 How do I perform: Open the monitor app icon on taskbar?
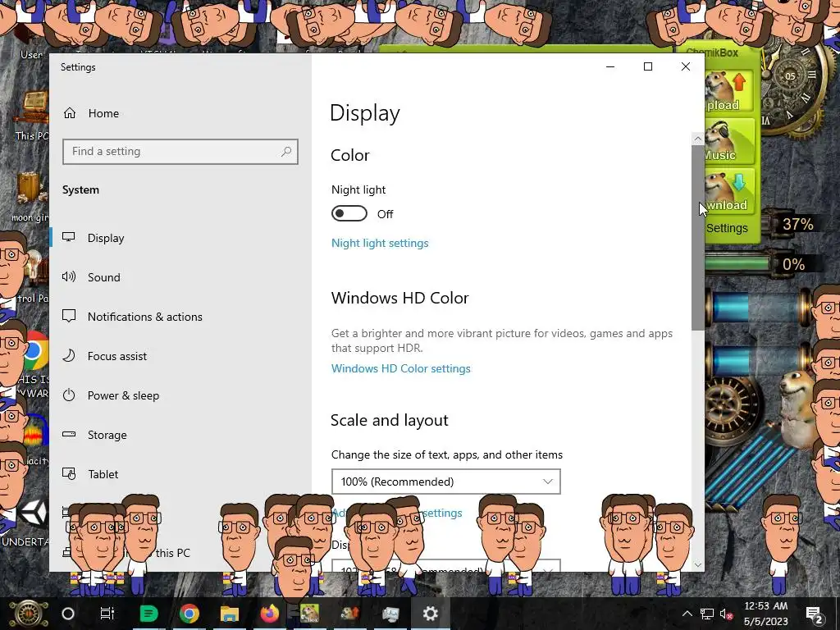[390, 614]
